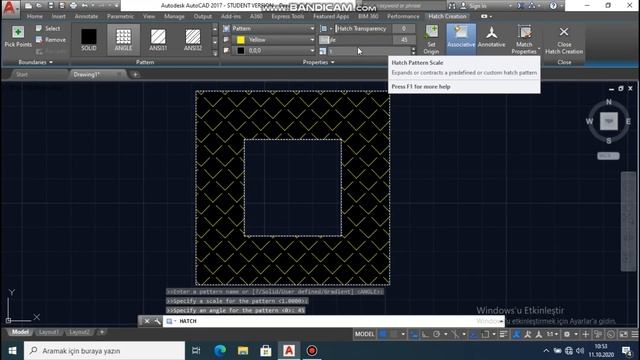Click the Hatch Transparency slider field
Screen dimensions: 640x360
363,29
